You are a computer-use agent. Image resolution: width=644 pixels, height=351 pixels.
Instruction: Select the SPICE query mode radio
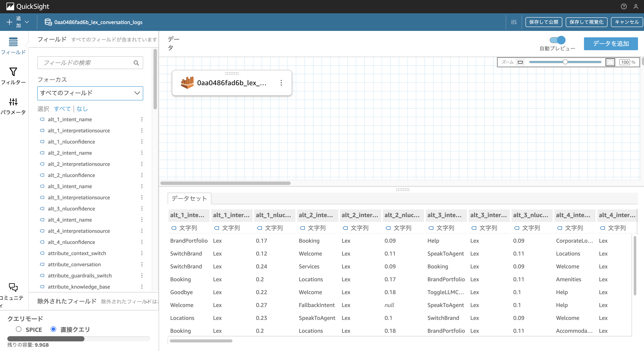pyautogui.click(x=19, y=329)
